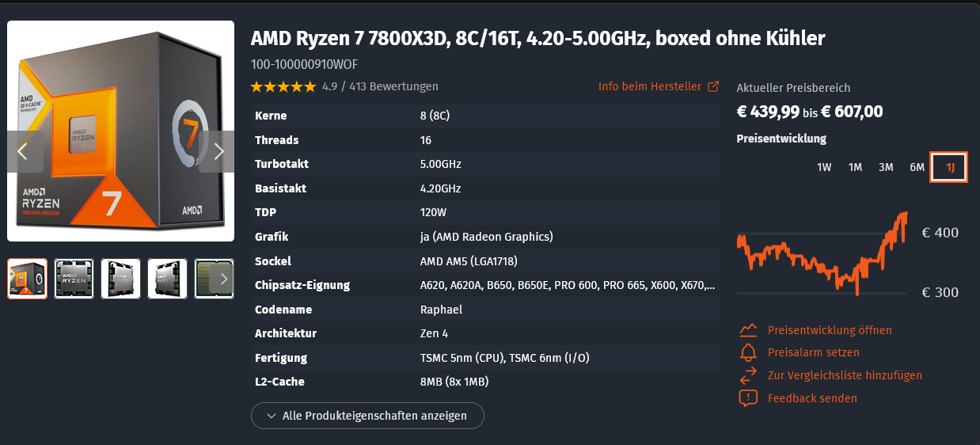The height and width of the screenshot is (445, 980).
Task: Show previous product image with left arrow
Action: (22, 151)
